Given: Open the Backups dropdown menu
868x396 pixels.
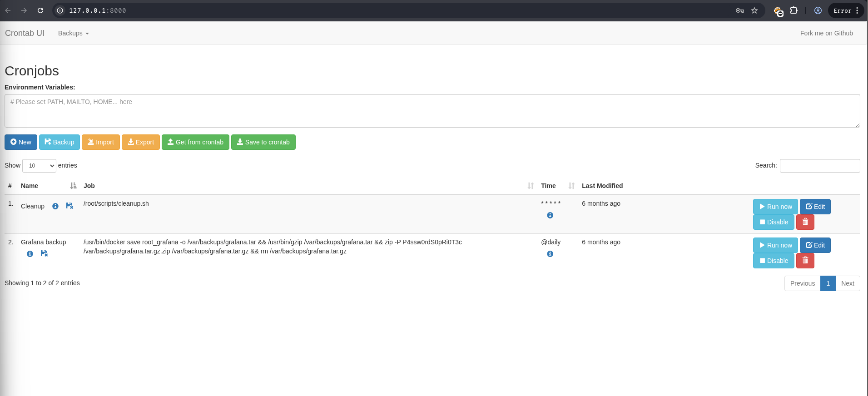Looking at the screenshot, I should coord(73,33).
